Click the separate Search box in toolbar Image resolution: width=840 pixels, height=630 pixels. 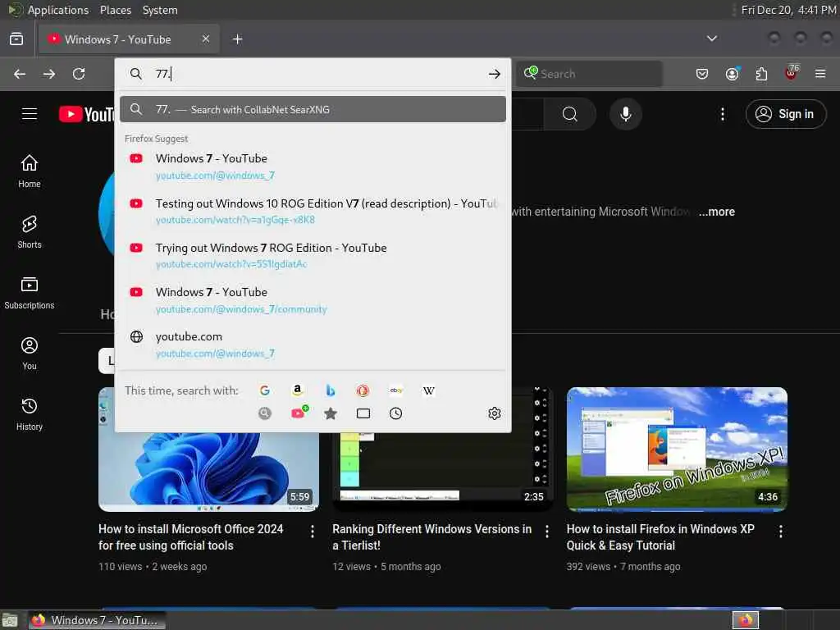(x=589, y=74)
